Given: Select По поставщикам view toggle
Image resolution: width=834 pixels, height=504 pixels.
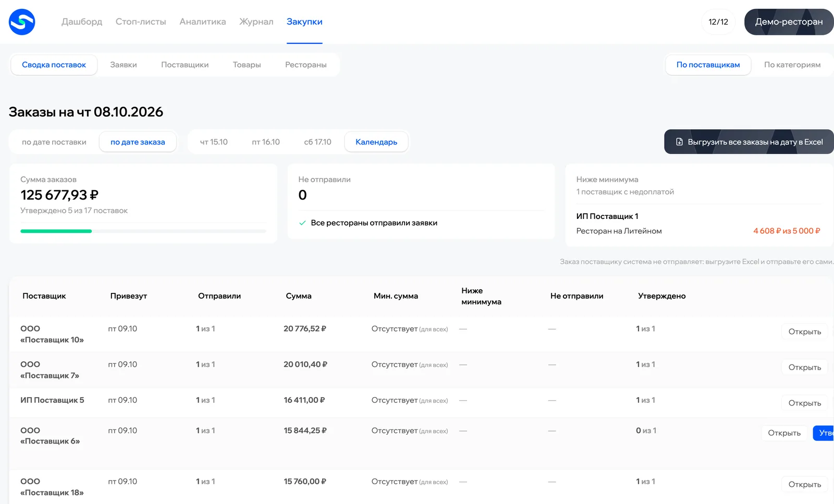Looking at the screenshot, I should (x=708, y=65).
